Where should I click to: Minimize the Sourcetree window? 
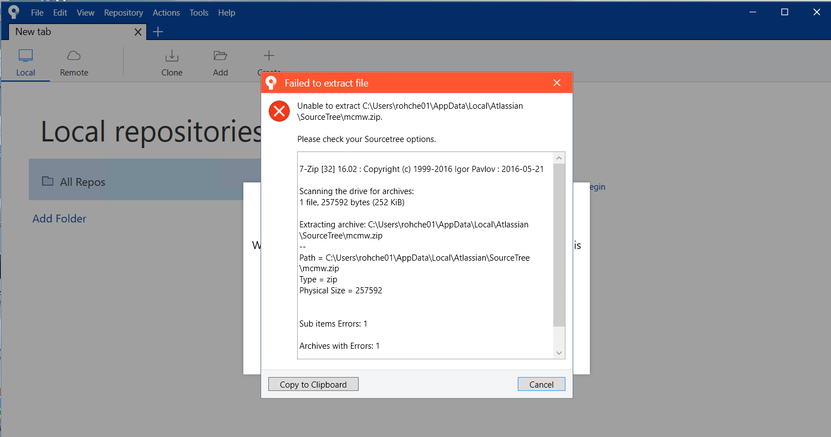[x=753, y=12]
